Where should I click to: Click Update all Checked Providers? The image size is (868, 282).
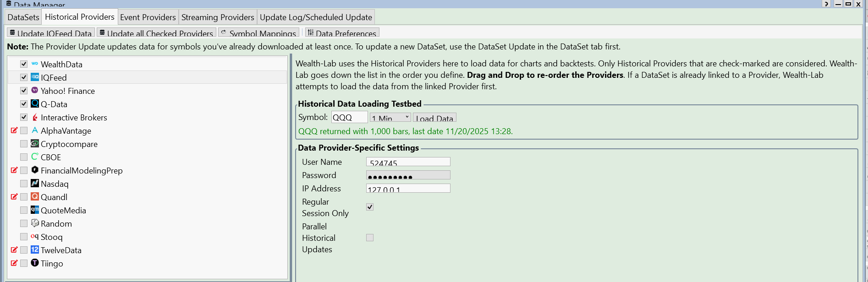[x=156, y=33]
